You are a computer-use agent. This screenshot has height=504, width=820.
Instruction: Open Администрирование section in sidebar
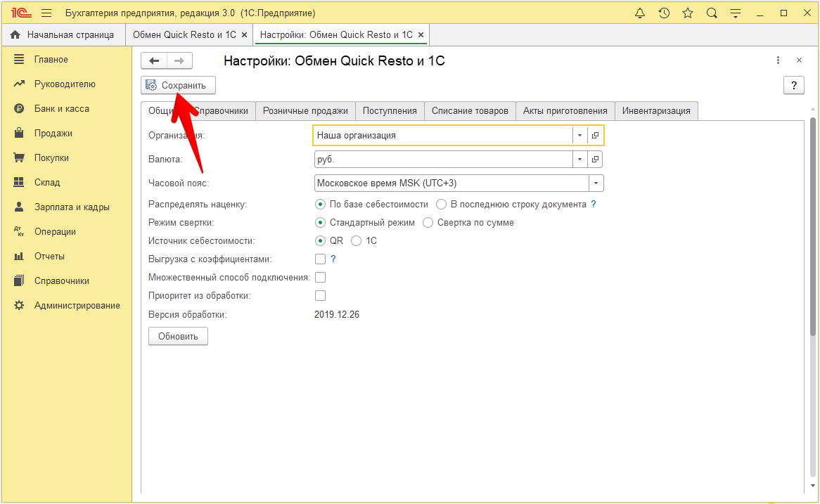point(77,305)
